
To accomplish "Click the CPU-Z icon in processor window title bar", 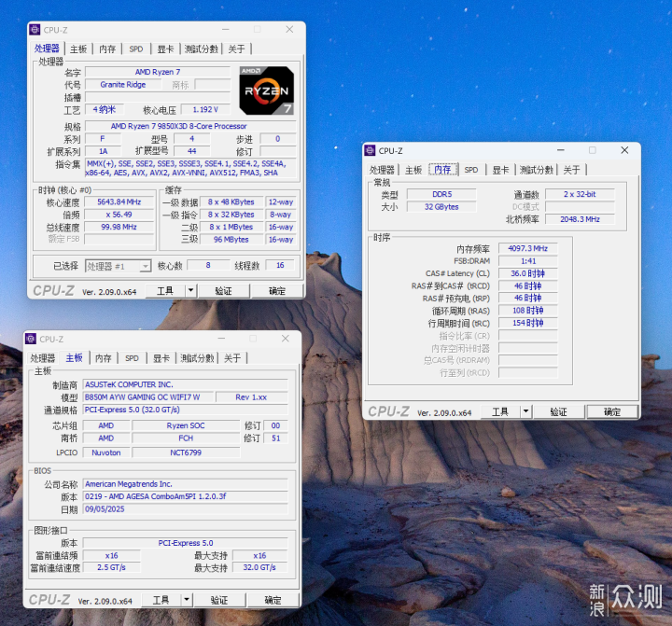I will [x=35, y=30].
